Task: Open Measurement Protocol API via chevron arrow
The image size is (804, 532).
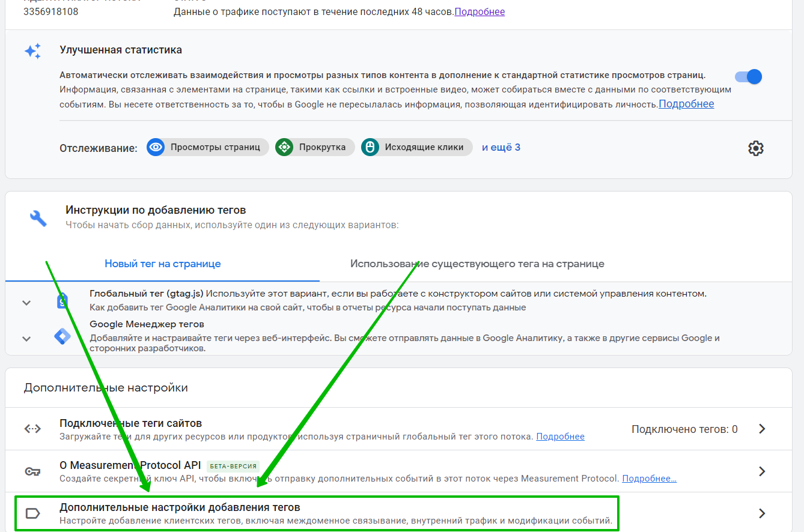Action: 762,471
